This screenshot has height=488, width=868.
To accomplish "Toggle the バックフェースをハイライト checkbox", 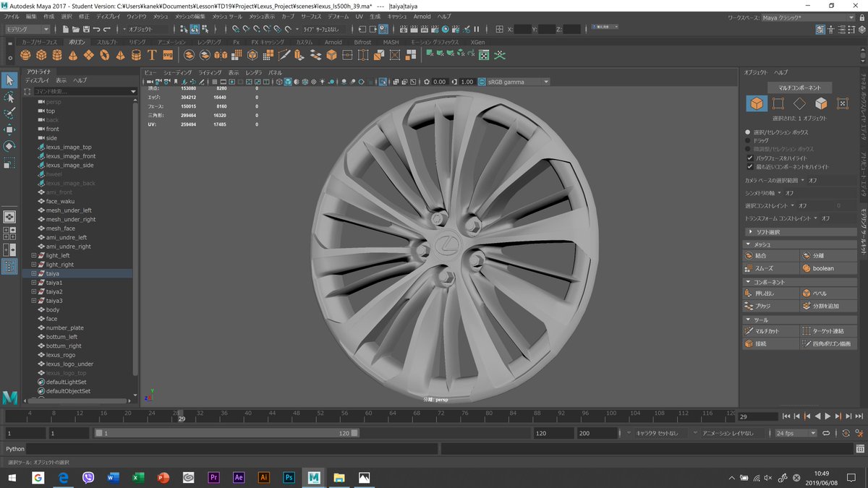I will [x=749, y=158].
